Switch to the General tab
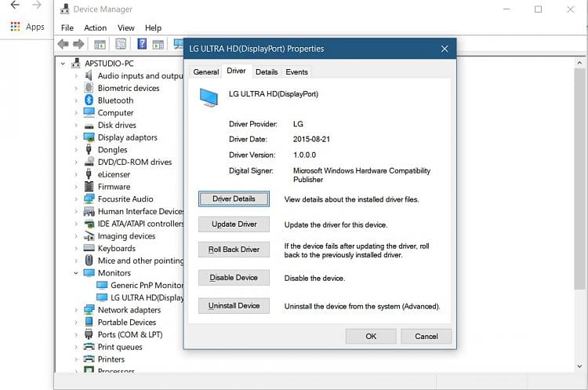This screenshot has height=390, width=588. [x=206, y=71]
